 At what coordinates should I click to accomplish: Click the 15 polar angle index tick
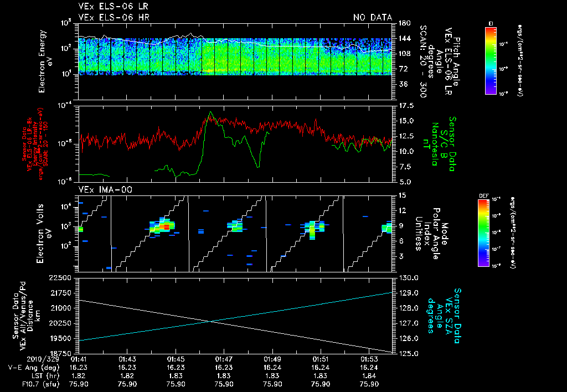(402, 195)
